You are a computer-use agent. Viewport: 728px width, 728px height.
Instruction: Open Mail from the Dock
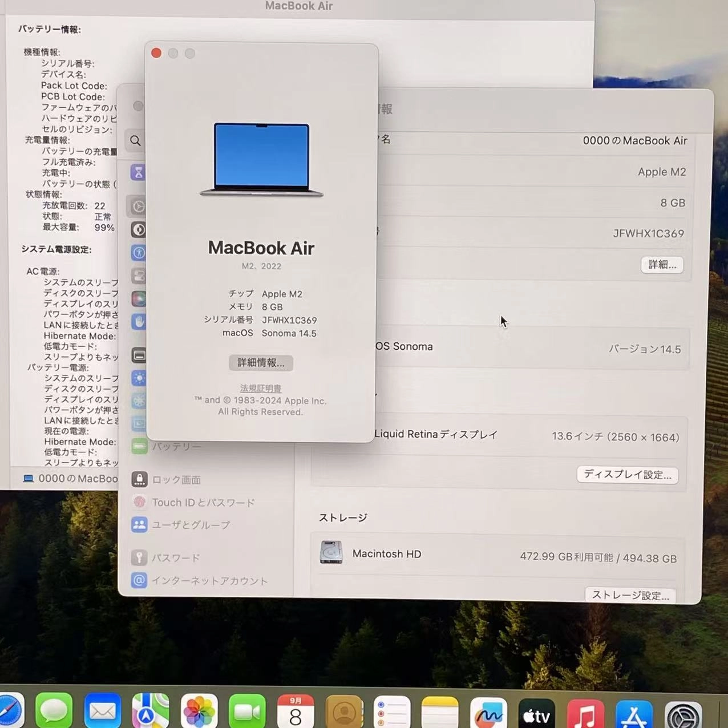[103, 711]
